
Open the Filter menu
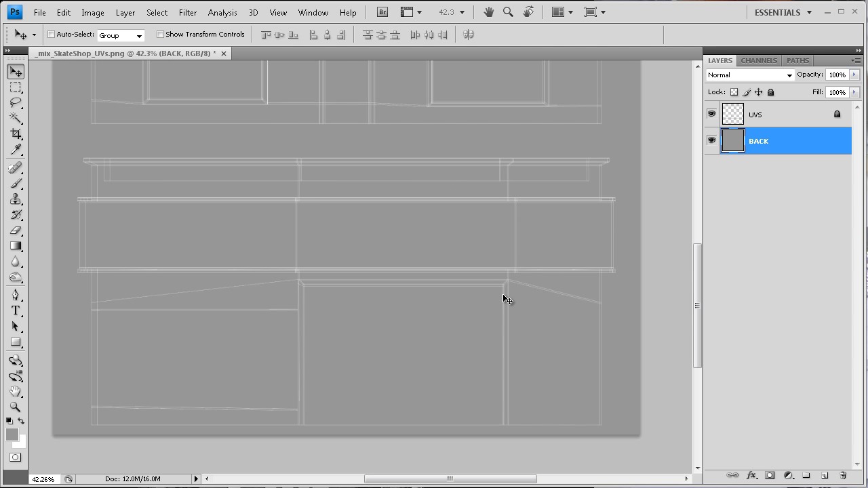point(188,12)
